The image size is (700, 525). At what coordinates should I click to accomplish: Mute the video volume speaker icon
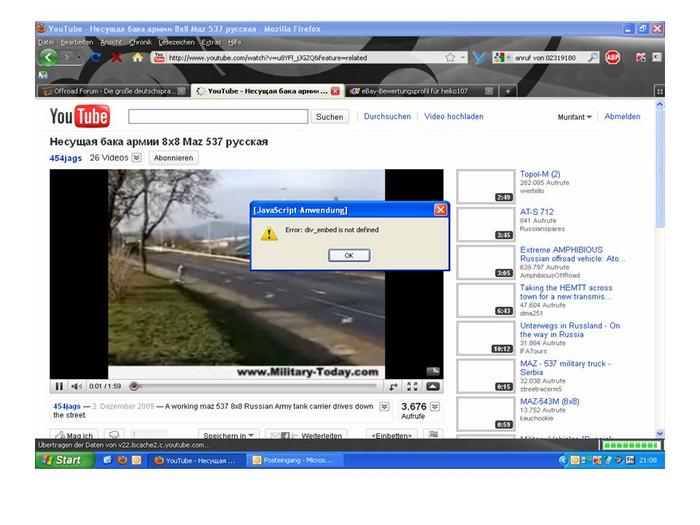[x=77, y=386]
